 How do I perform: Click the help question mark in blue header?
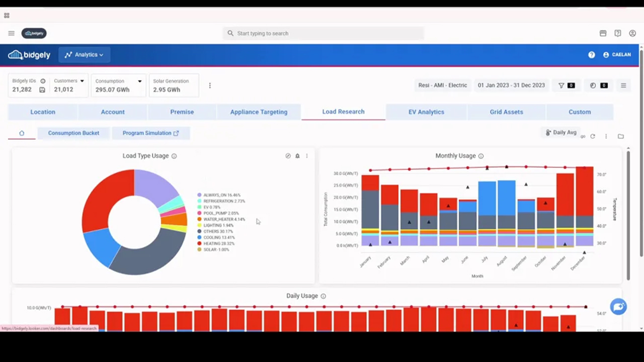[592, 55]
